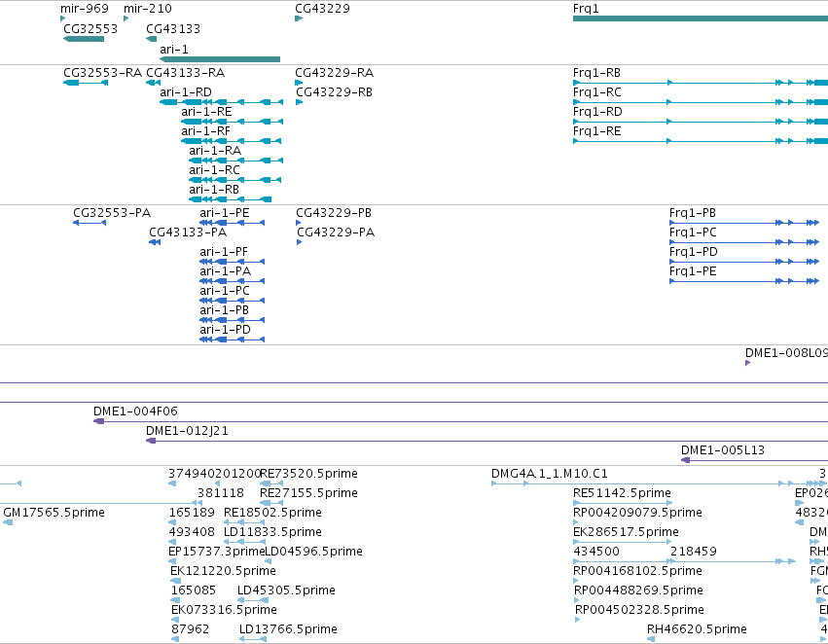Click EK286517.5prime EST label
This screenshot has width=828, height=644.
coord(626,532)
